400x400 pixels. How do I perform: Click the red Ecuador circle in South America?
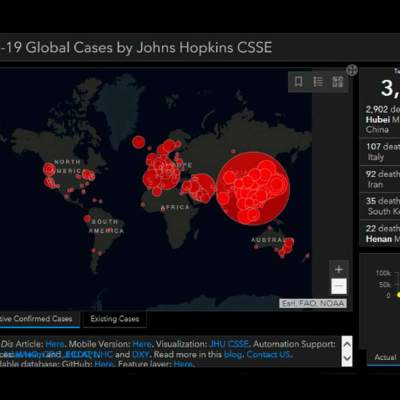[x=87, y=219]
